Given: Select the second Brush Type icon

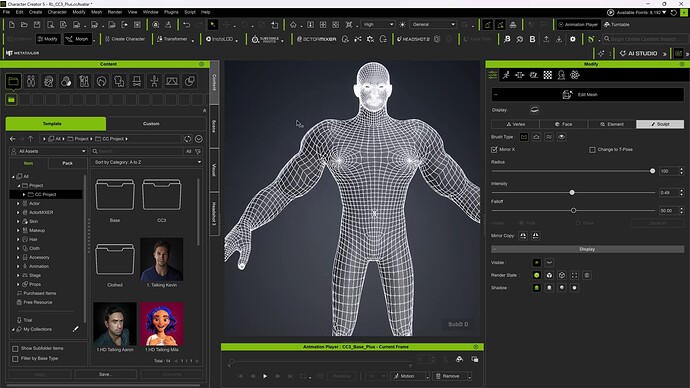Looking at the screenshot, I should (536, 137).
